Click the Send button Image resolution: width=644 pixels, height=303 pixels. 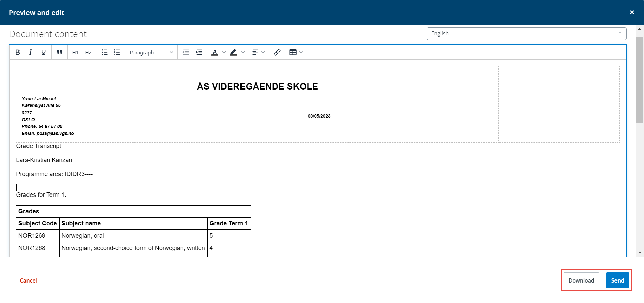pyautogui.click(x=618, y=280)
